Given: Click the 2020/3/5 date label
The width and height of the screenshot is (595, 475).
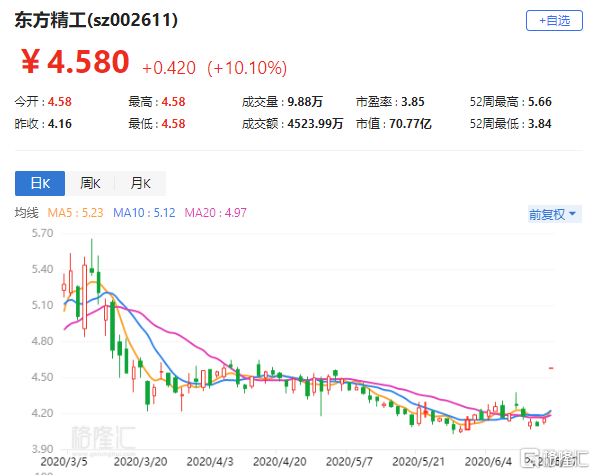Looking at the screenshot, I should click(x=64, y=462).
